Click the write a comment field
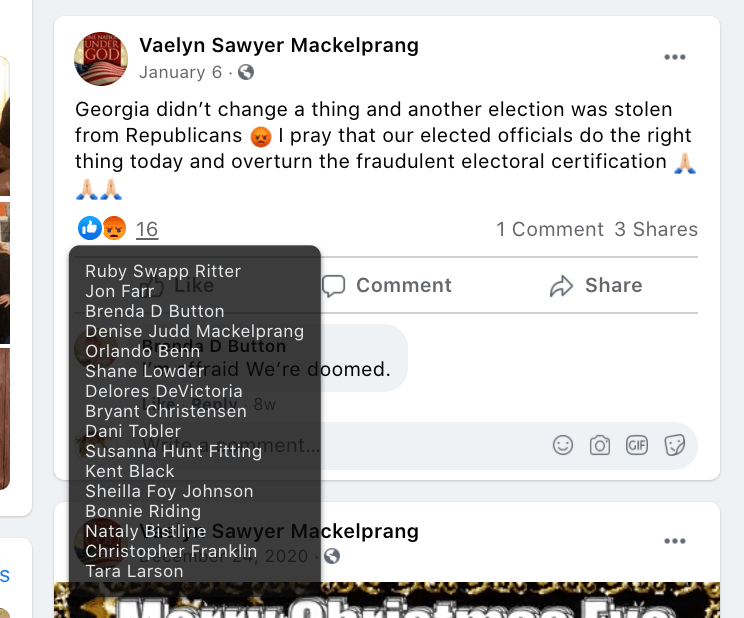 (x=430, y=445)
